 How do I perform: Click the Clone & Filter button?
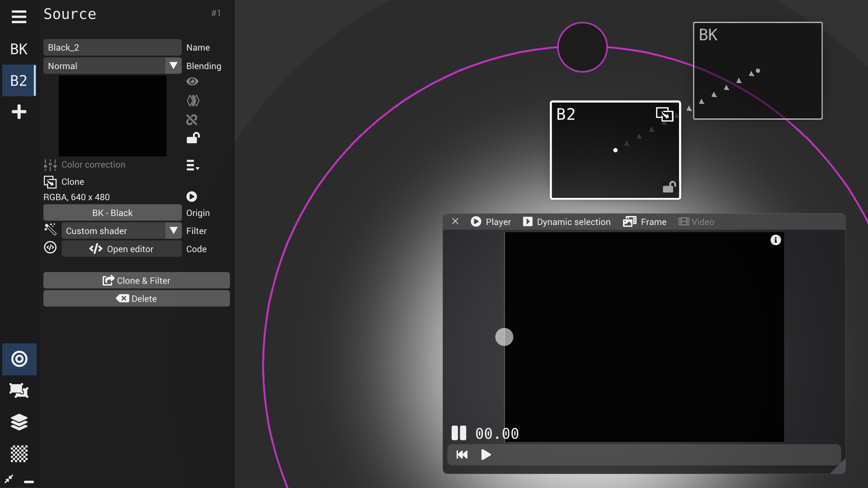(x=136, y=280)
